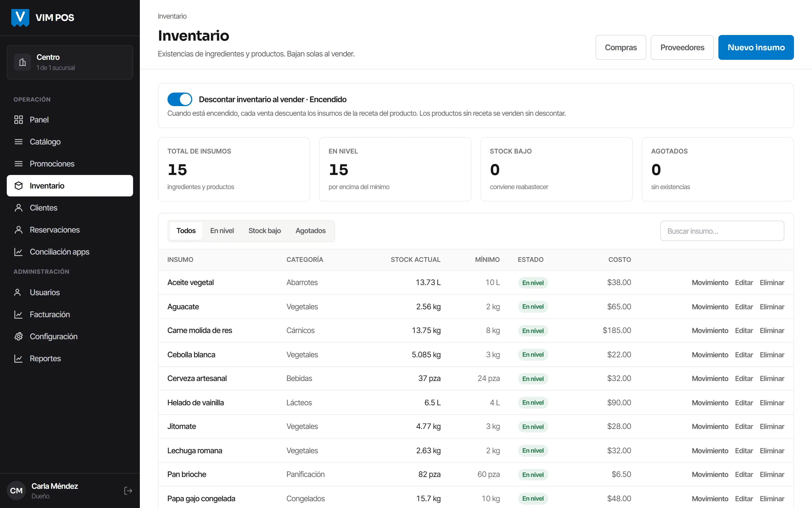Click the Cebolla blanca item name

191,354
